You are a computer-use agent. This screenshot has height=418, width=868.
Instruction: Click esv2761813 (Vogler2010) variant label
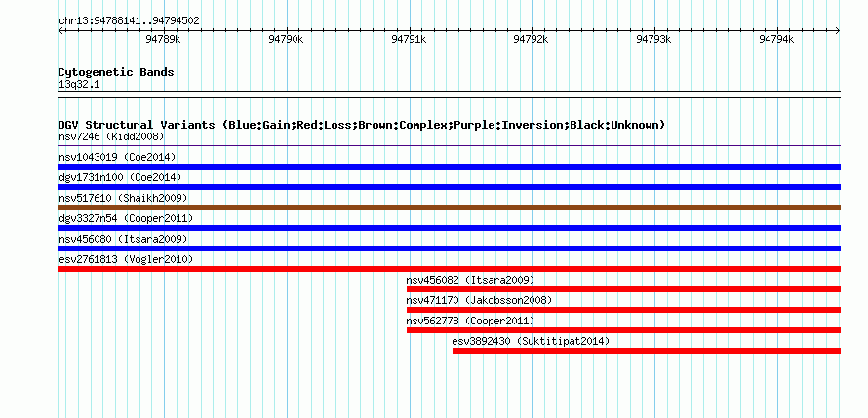coord(126,259)
